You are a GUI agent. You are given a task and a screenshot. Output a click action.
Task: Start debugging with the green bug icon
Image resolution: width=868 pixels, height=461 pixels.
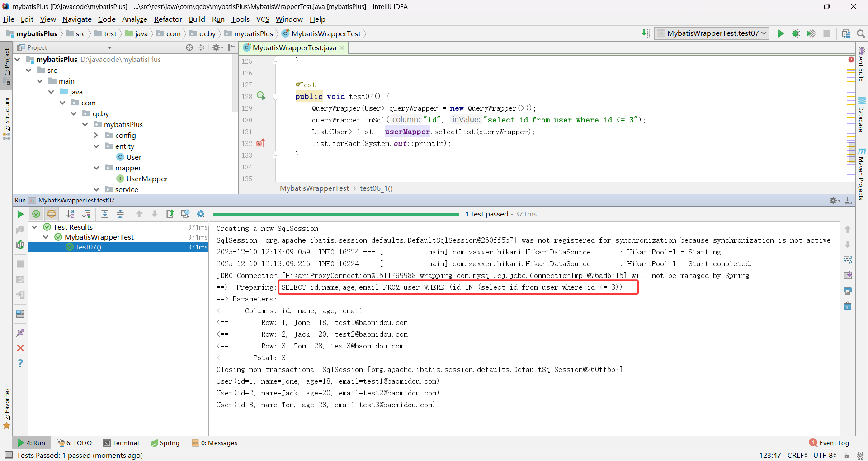click(796, 33)
